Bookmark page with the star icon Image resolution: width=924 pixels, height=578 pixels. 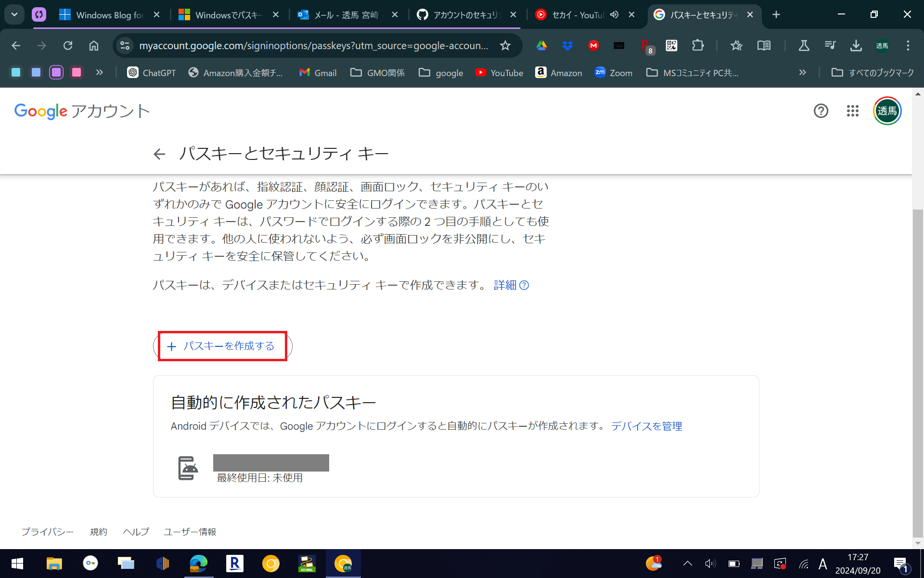pyautogui.click(x=505, y=46)
